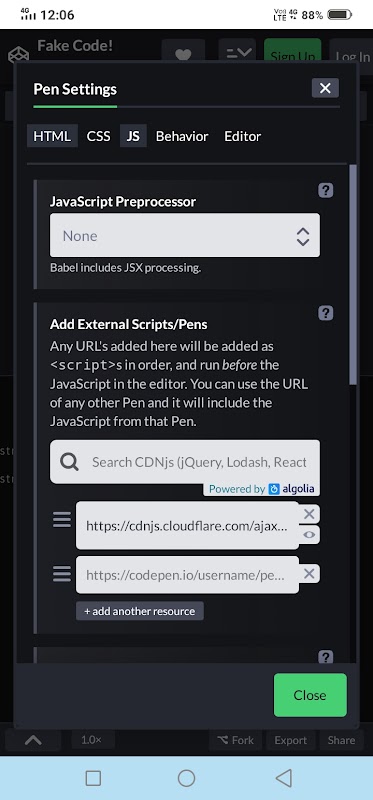Click the help icon beside Add External Scripts
The height and width of the screenshot is (800, 373).
coord(326,313)
